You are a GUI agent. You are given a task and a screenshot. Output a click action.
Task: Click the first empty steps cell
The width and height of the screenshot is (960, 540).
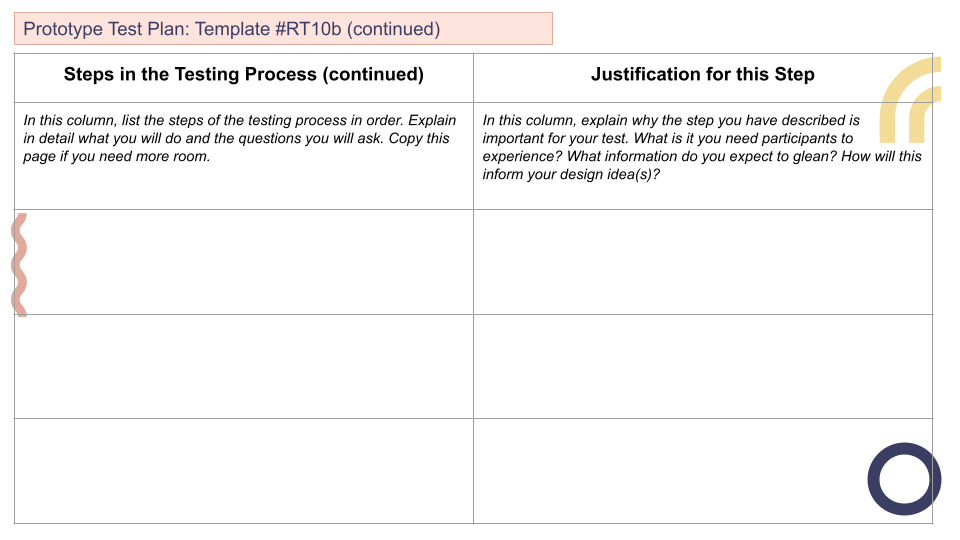click(244, 262)
